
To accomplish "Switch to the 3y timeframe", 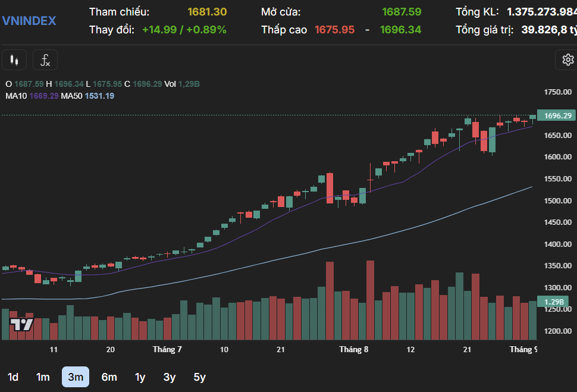I will click(170, 377).
